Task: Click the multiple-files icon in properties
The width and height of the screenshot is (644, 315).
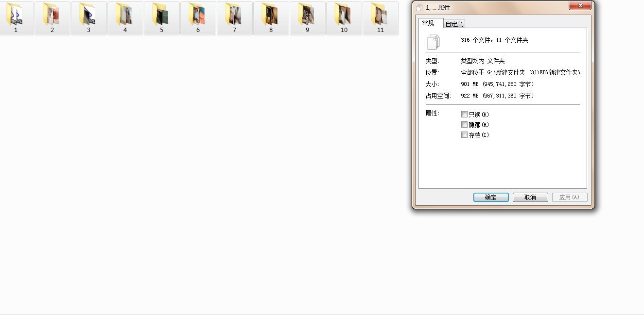Action: tap(433, 42)
